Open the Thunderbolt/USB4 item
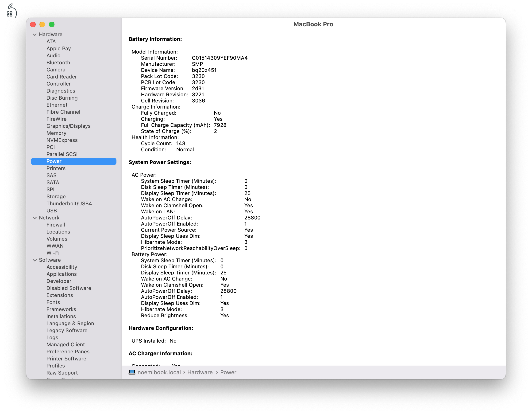532x414 pixels. (69, 203)
